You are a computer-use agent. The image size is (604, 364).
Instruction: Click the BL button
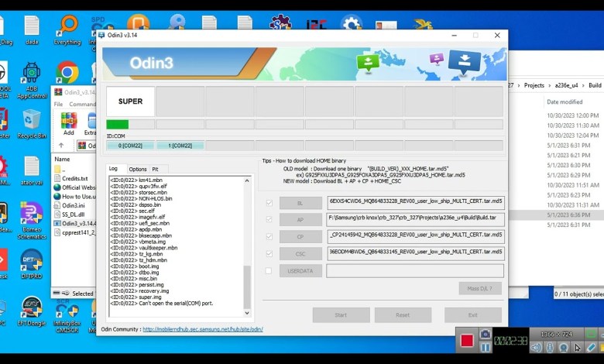tap(300, 203)
